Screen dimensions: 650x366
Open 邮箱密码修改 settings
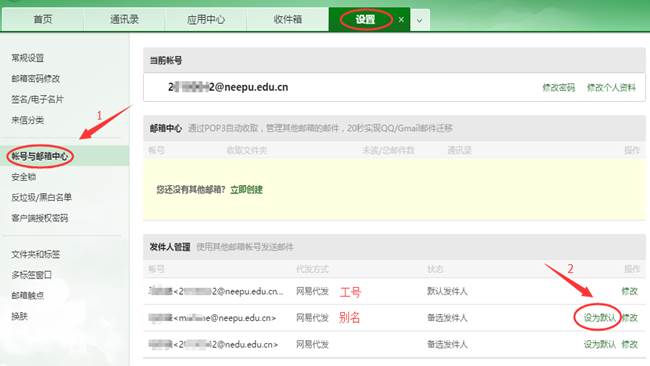pos(36,78)
